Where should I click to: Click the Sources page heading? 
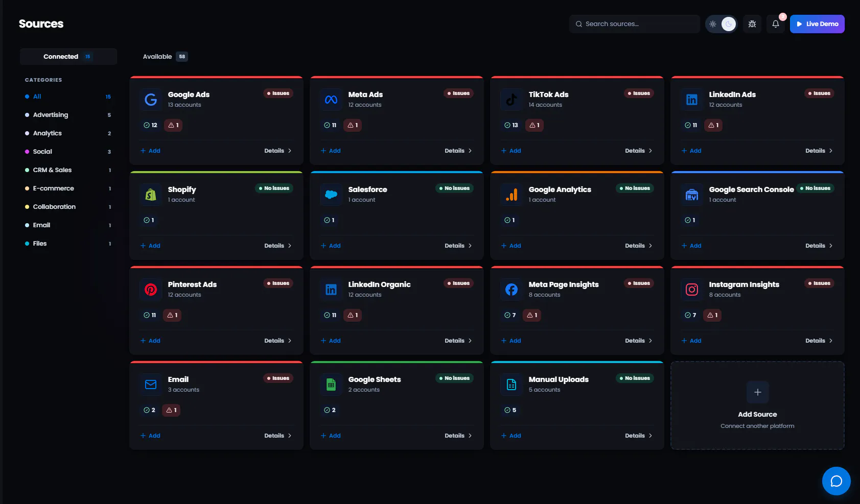coord(41,24)
